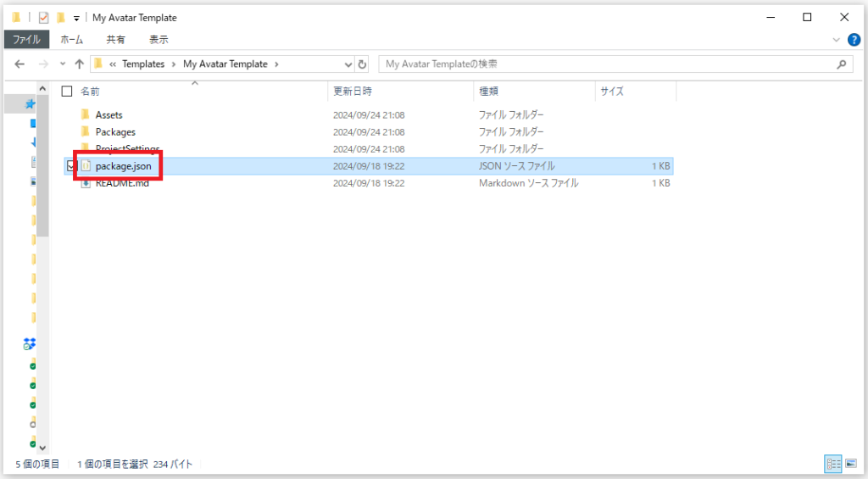Go back with the left arrow
Screen dimensions: 868x479
pos(20,64)
